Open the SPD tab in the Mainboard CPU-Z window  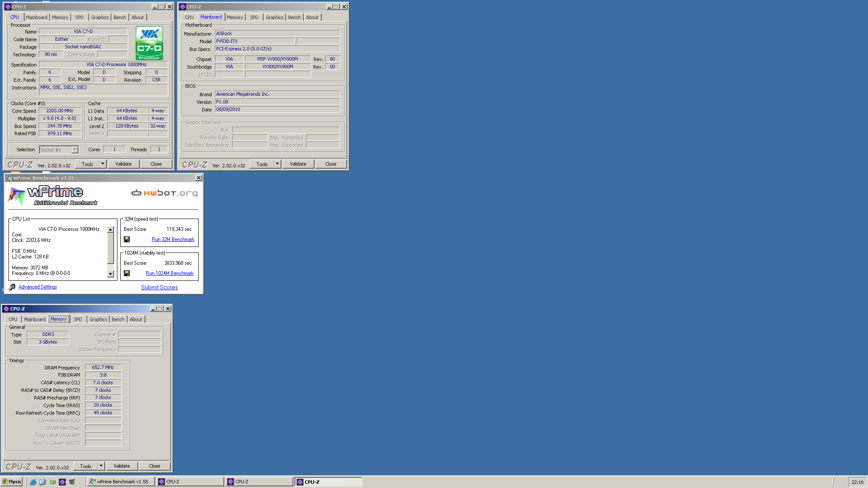click(x=254, y=17)
